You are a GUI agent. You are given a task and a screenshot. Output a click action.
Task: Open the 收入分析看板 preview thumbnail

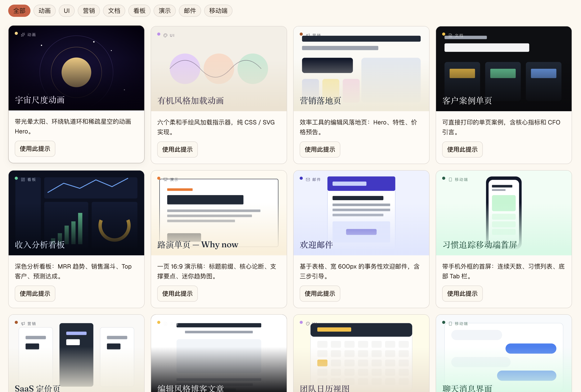(x=76, y=213)
